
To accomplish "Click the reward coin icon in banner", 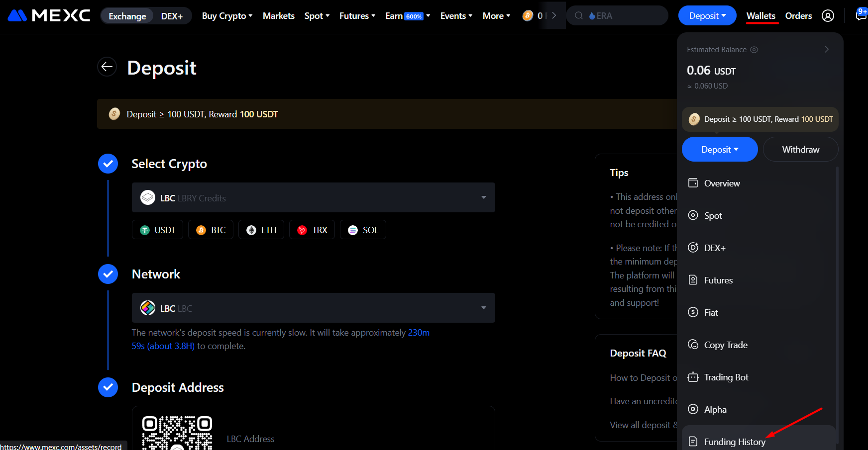I will tap(114, 114).
